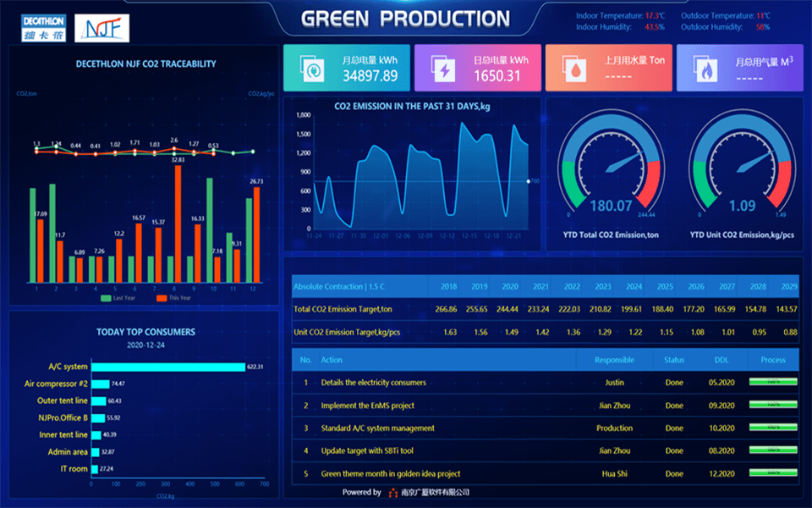
Task: Click the December orange bar labeled 26.73
Action: click(256, 235)
